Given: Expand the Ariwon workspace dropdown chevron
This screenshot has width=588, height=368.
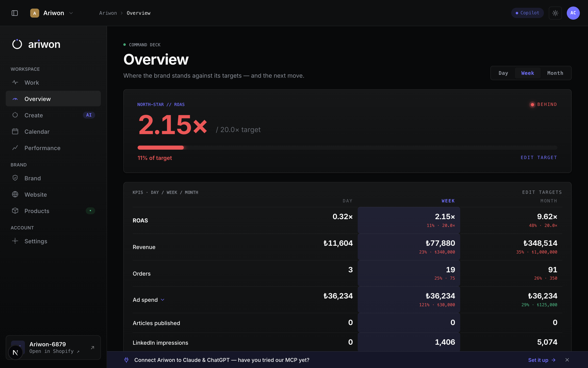Looking at the screenshot, I should 71,13.
